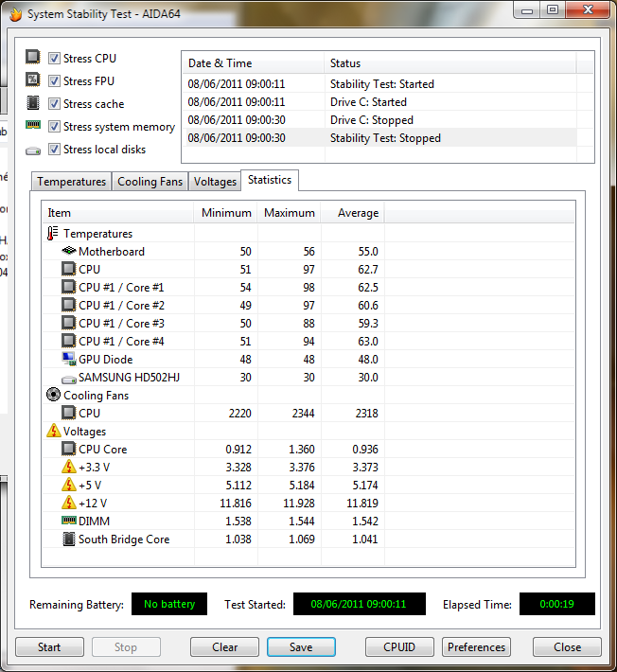This screenshot has height=672, width=617.
Task: Click the Clear button
Action: tap(224, 647)
